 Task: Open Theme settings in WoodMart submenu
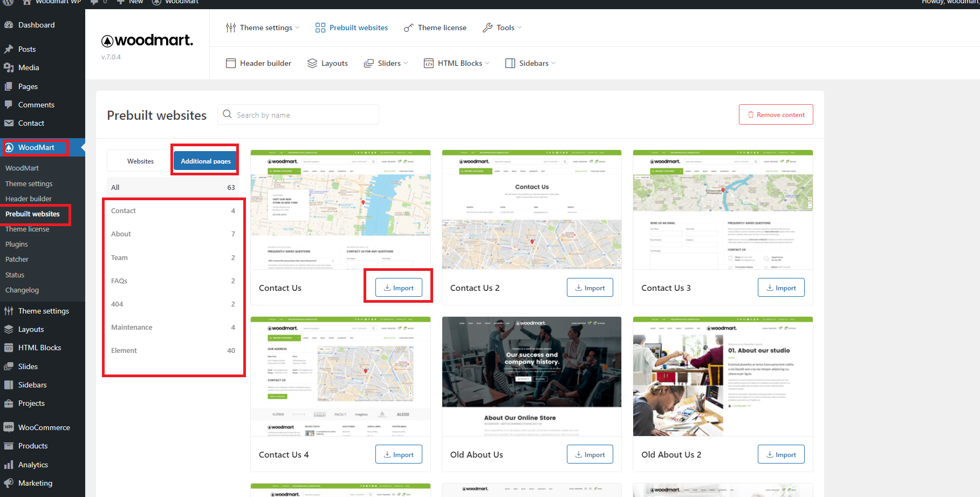tap(29, 183)
